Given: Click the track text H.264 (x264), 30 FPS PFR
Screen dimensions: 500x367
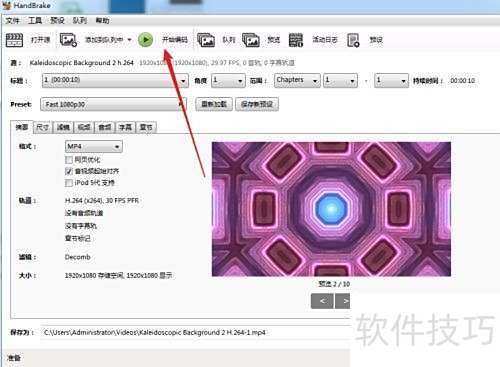Looking at the screenshot, I should pyautogui.click(x=102, y=201).
